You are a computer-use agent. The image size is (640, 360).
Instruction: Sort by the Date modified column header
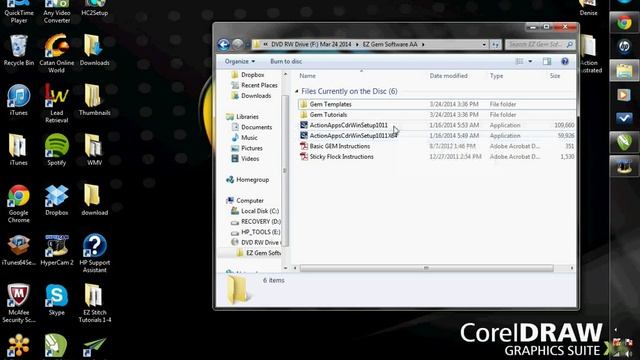448,76
